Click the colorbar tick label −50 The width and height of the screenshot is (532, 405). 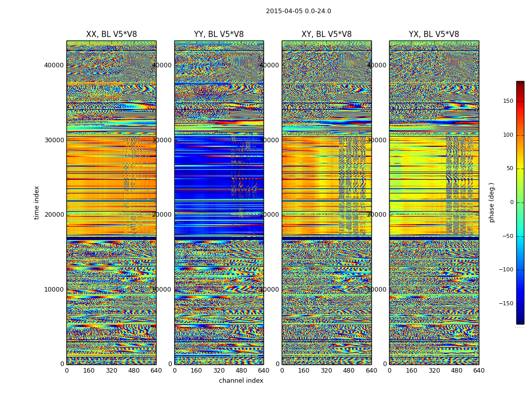point(508,236)
